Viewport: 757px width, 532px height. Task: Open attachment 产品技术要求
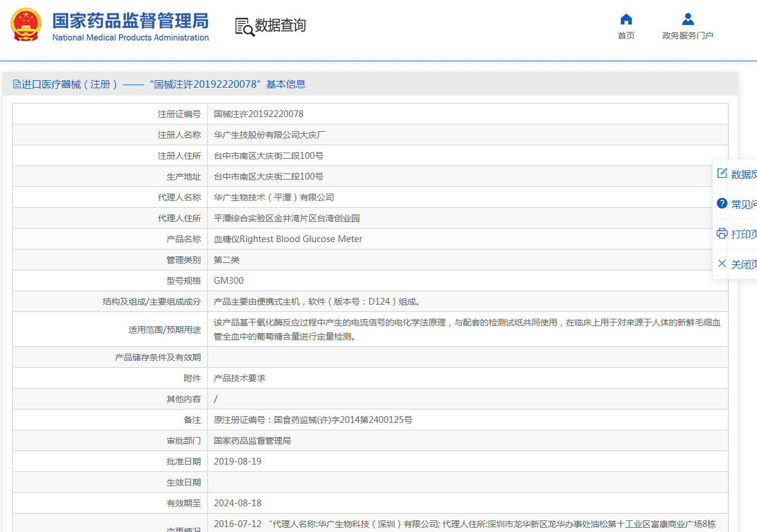click(239, 378)
